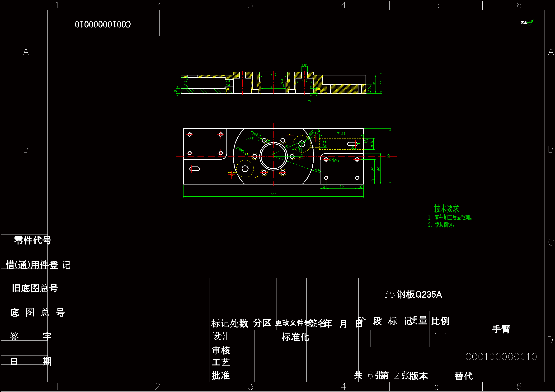The width and height of the screenshot is (555, 392).
Task: Click drawing number C00100000010 in title block
Action: [x=501, y=357]
